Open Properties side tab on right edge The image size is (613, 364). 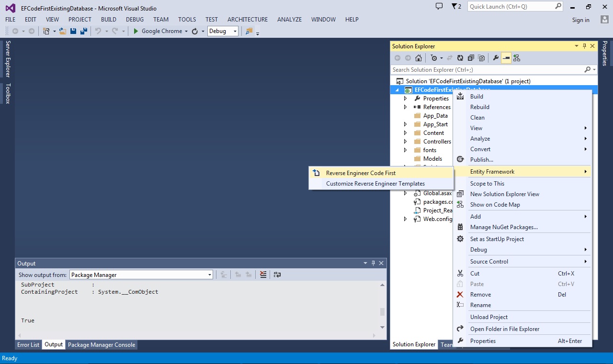(x=605, y=53)
